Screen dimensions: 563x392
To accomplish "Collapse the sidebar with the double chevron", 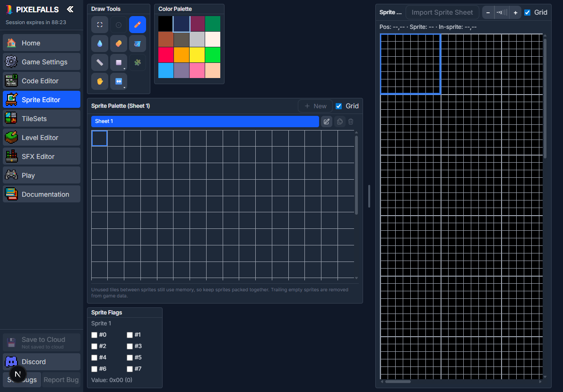I will click(x=70, y=9).
